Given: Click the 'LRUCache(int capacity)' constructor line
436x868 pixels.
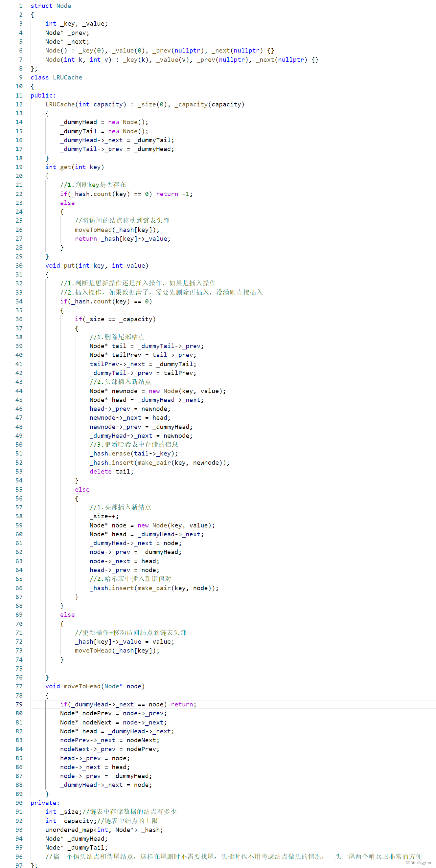Looking at the screenshot, I should 145,104.
